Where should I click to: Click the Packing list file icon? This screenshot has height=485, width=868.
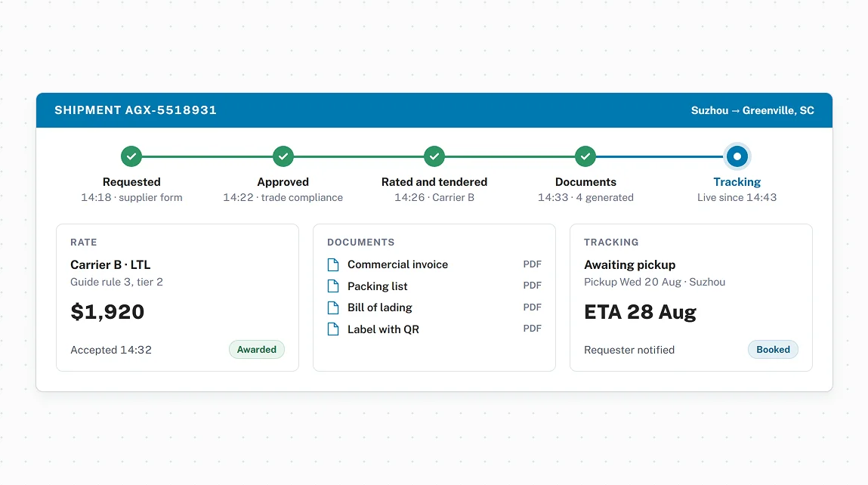click(x=333, y=286)
